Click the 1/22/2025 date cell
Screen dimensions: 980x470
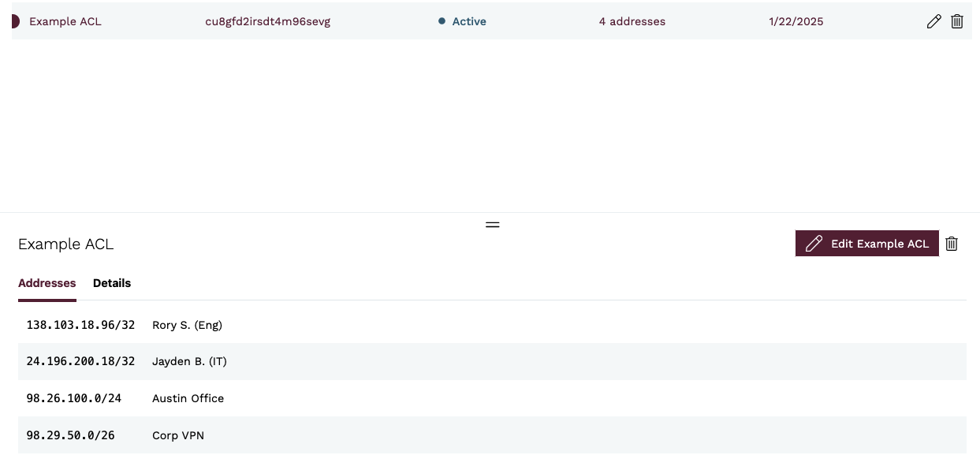click(x=796, y=22)
